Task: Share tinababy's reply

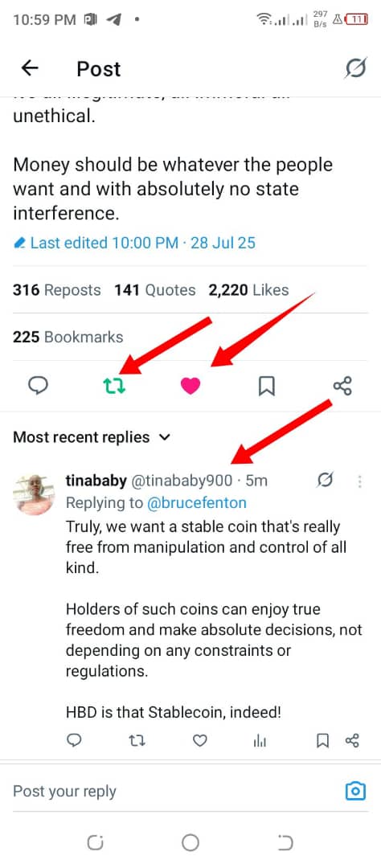Action: click(x=352, y=740)
